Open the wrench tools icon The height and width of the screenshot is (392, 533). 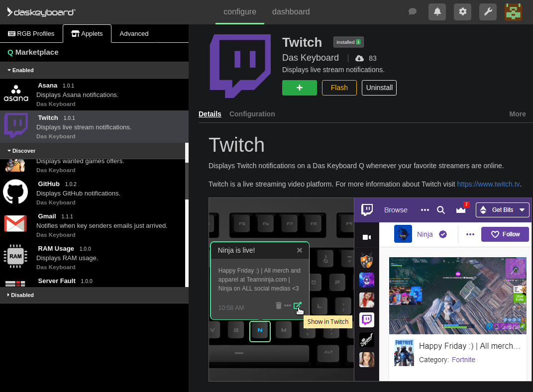[x=488, y=12]
